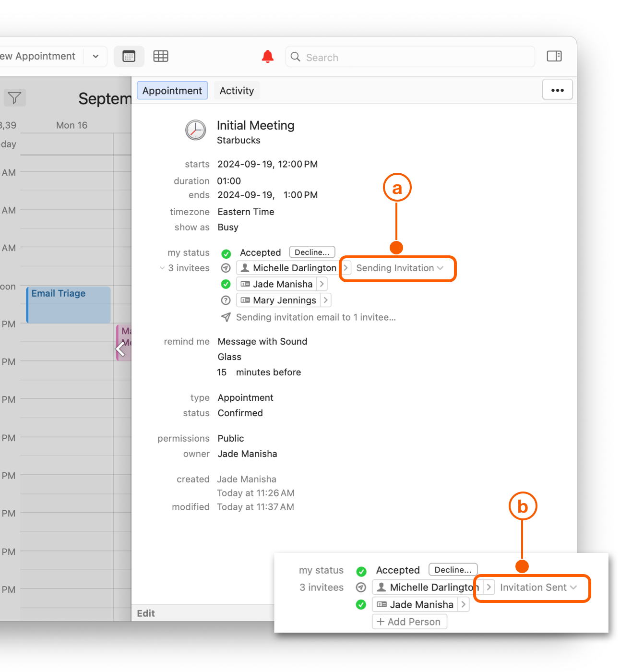
Task: Select the Appointment tab
Action: (x=172, y=91)
